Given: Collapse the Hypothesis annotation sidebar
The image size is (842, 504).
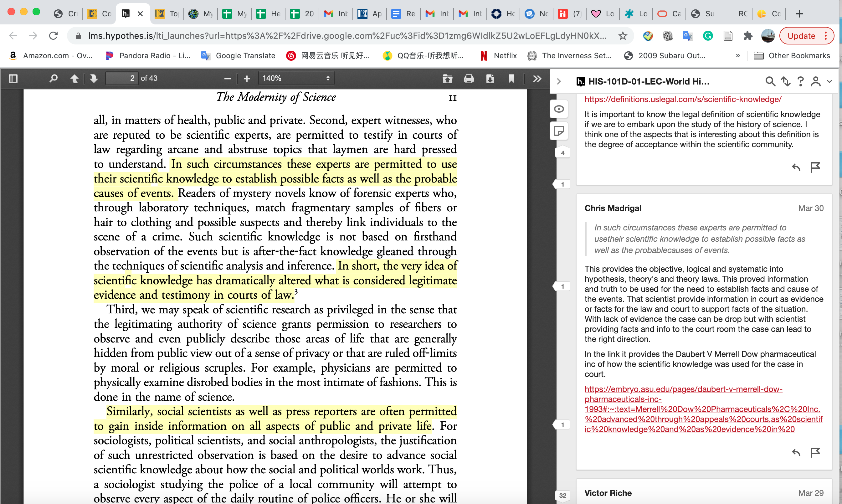Looking at the screenshot, I should tap(559, 81).
